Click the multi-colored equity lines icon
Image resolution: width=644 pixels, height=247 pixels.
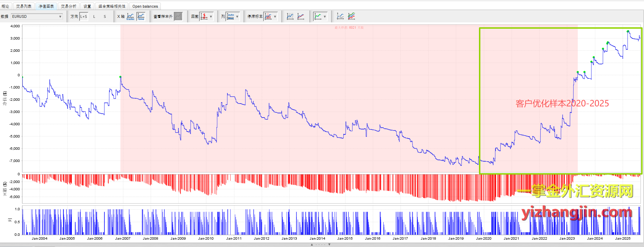click(351, 16)
